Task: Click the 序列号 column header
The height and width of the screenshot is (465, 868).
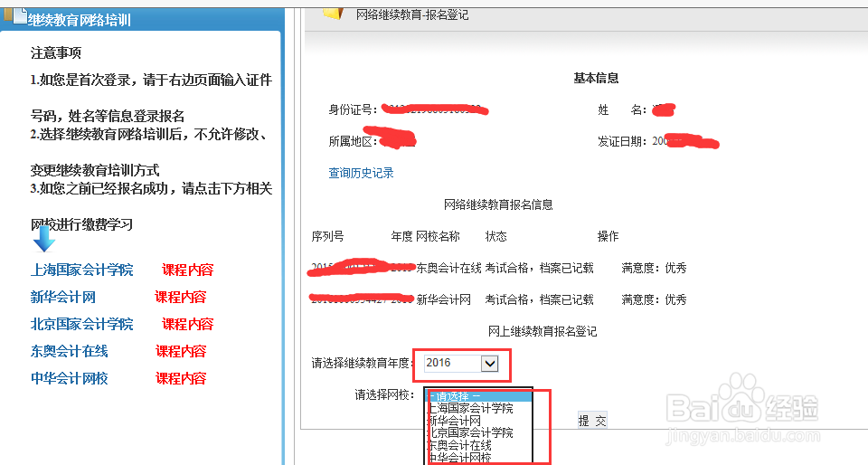Action: (x=327, y=236)
